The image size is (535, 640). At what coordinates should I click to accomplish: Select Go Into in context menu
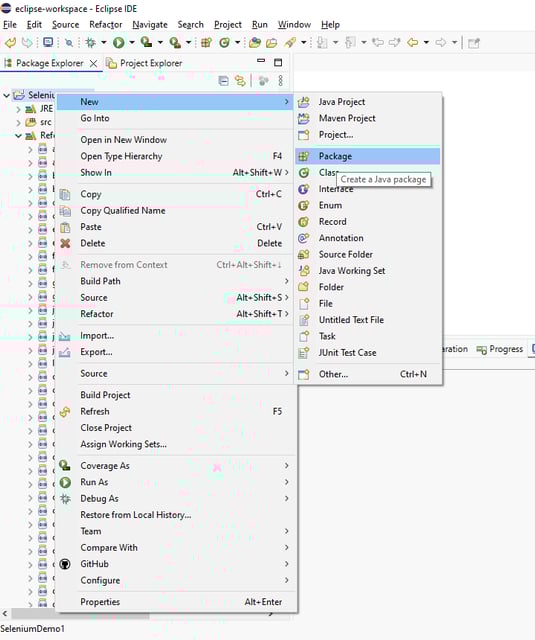click(x=175, y=118)
